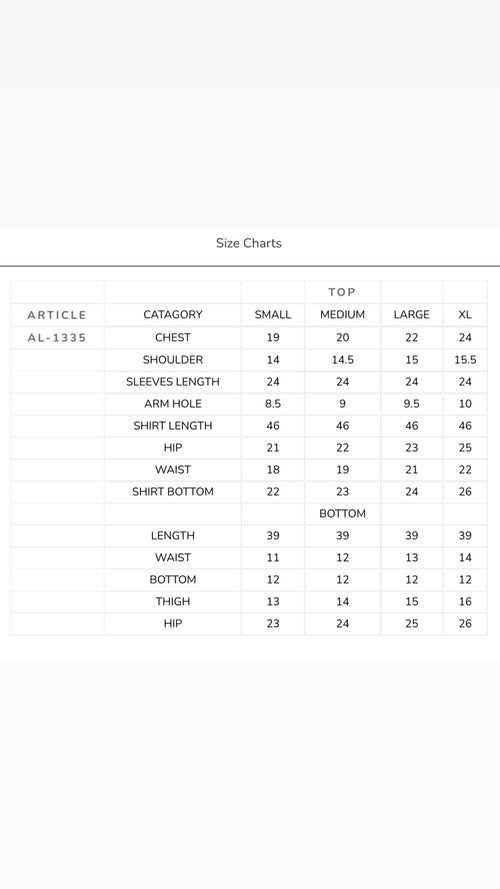The height and width of the screenshot is (889, 500).
Task: Click the CATAGORY column header
Action: [x=173, y=315]
